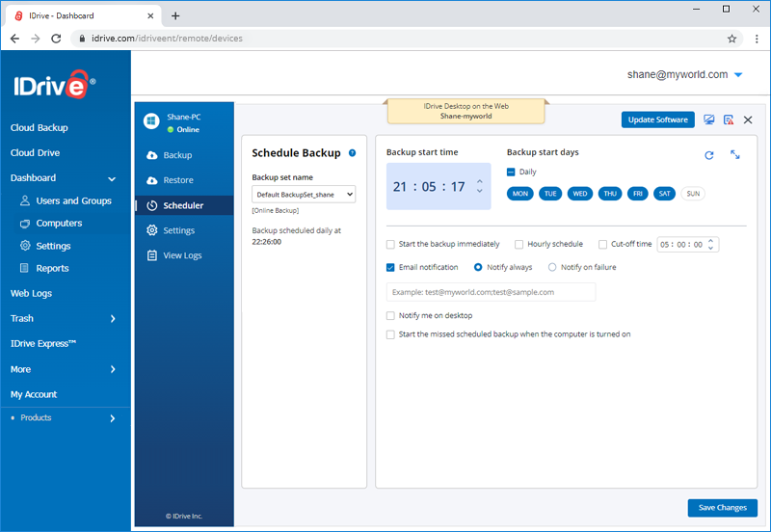Open My Account in sidebar
The height and width of the screenshot is (532, 771).
(34, 394)
